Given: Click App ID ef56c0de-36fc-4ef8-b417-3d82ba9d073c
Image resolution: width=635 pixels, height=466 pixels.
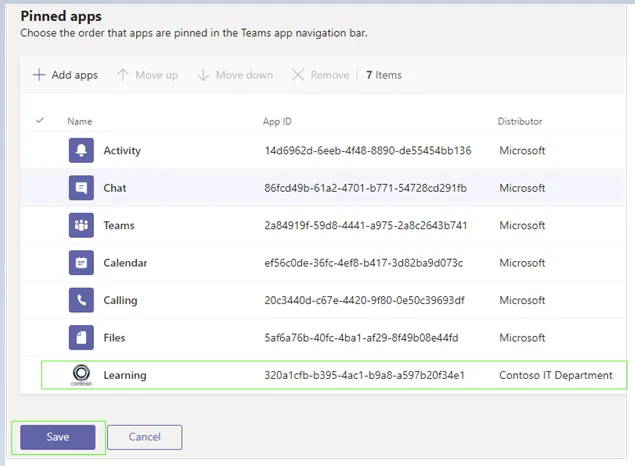Looking at the screenshot, I should 364,263.
